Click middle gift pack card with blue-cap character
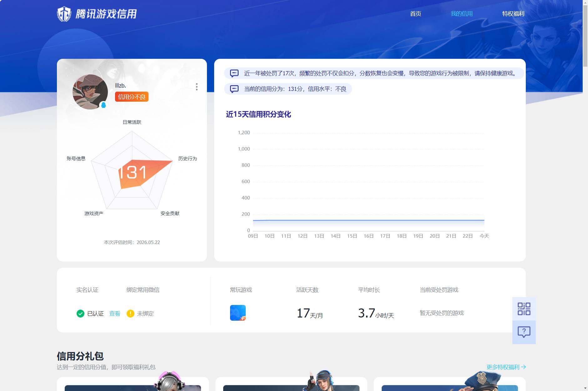The image size is (588, 391). (291, 384)
